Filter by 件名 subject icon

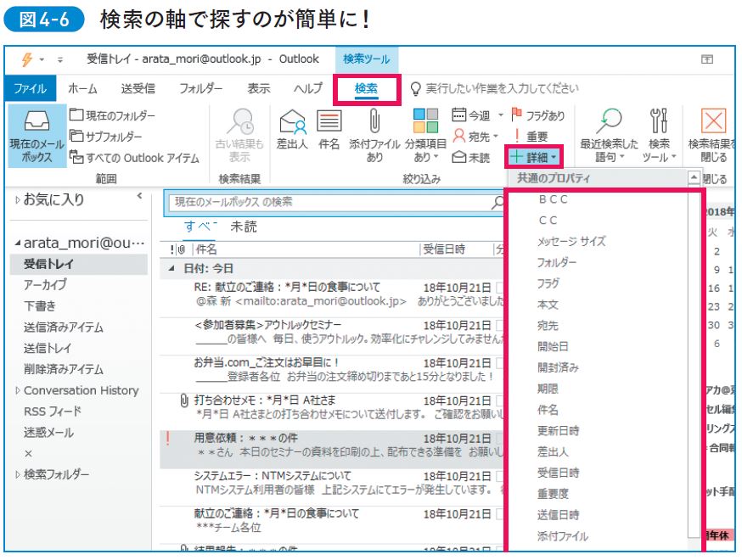click(329, 121)
